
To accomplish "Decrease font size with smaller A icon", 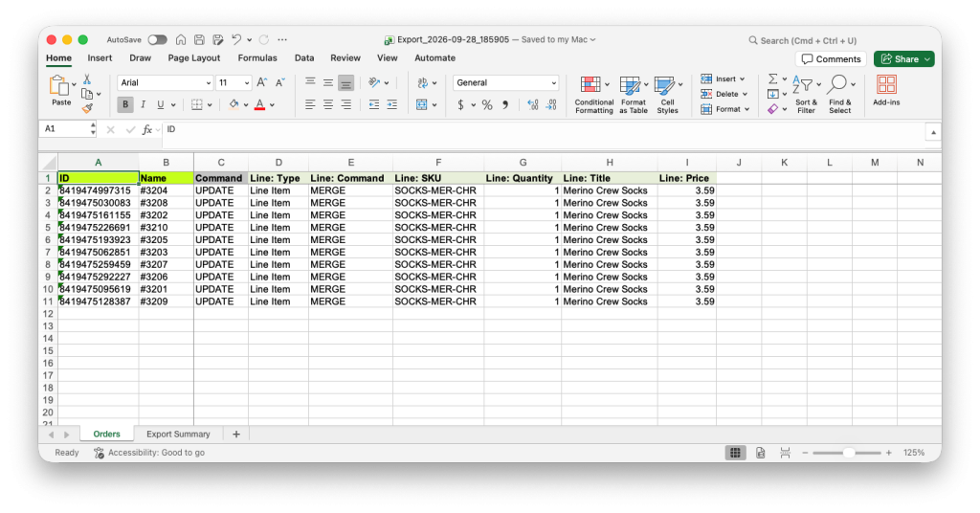I will (x=280, y=82).
